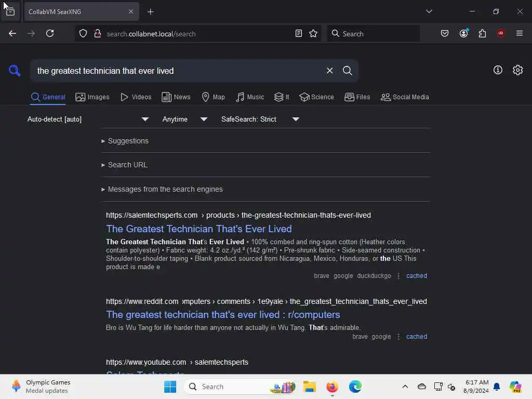Screen dimensions: 532x399
Task: Switch to Science category
Action: pyautogui.click(x=316, y=97)
